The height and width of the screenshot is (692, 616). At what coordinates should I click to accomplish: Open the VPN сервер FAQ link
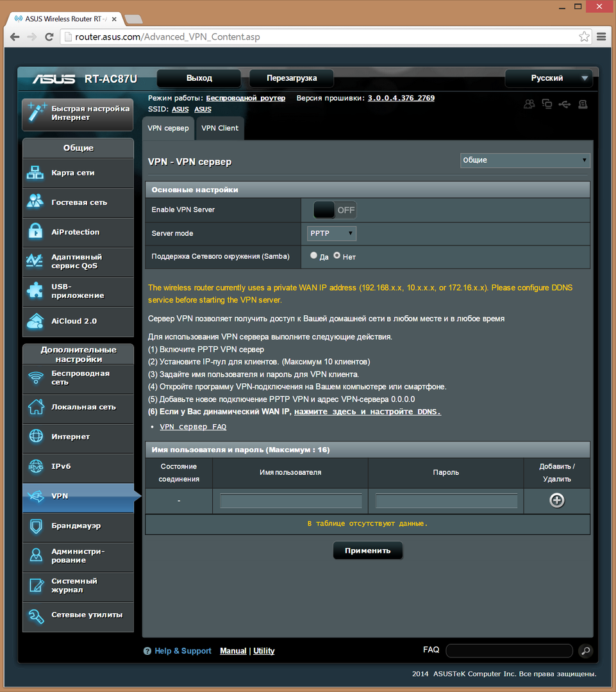pyautogui.click(x=192, y=427)
